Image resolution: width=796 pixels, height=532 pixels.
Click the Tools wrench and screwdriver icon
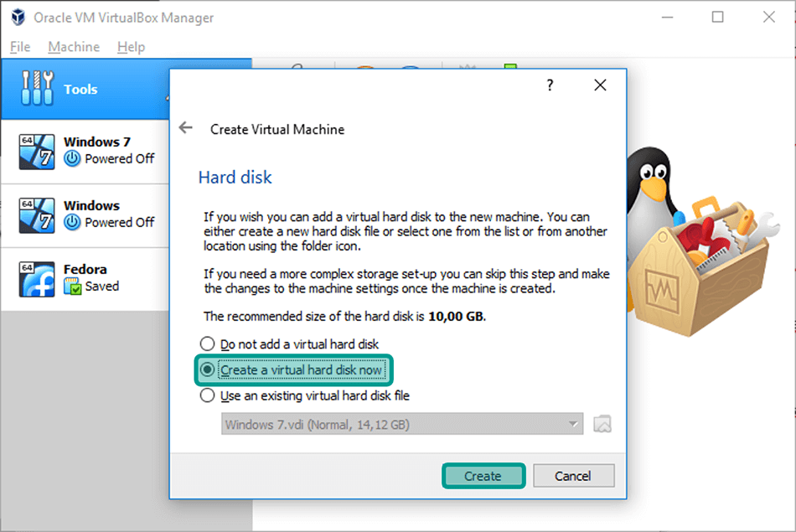coord(37,88)
